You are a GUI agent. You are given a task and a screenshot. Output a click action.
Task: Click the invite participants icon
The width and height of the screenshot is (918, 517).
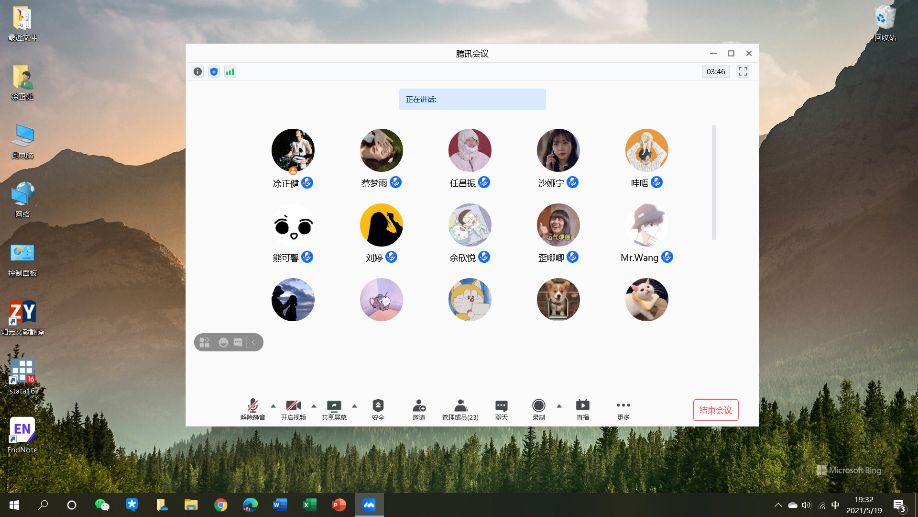[x=419, y=407]
